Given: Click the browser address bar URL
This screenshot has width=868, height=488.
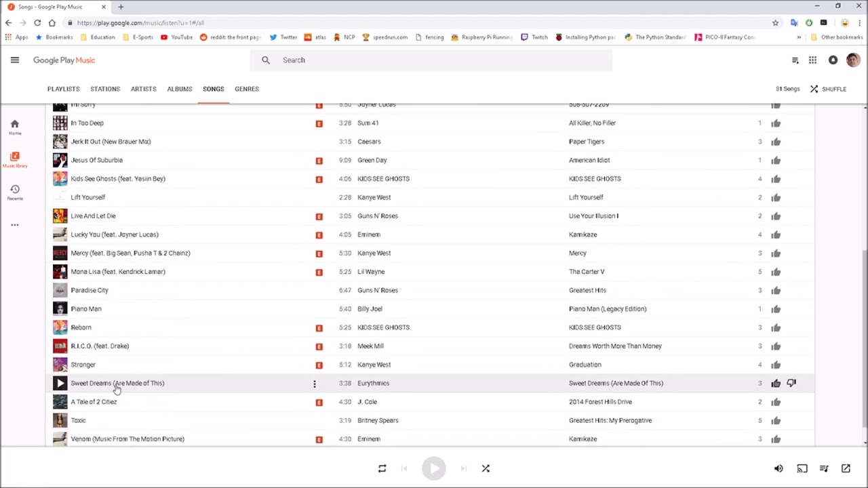Looking at the screenshot, I should tap(140, 23).
